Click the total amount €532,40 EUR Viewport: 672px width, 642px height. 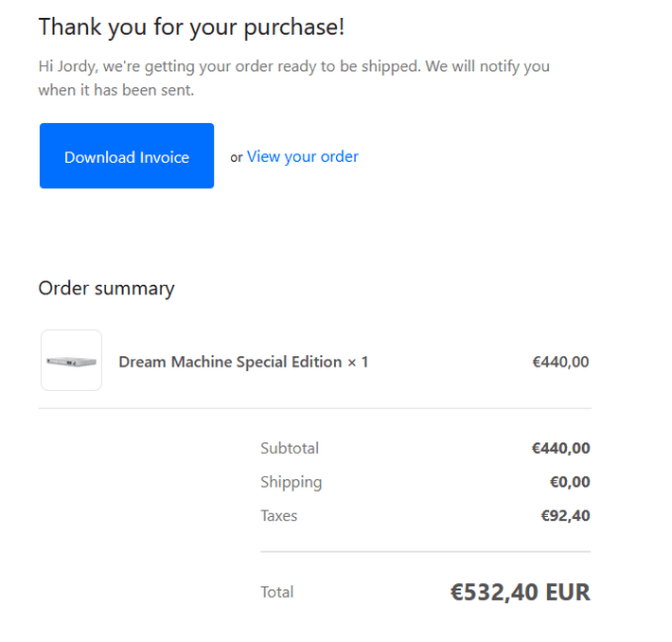[x=521, y=593]
